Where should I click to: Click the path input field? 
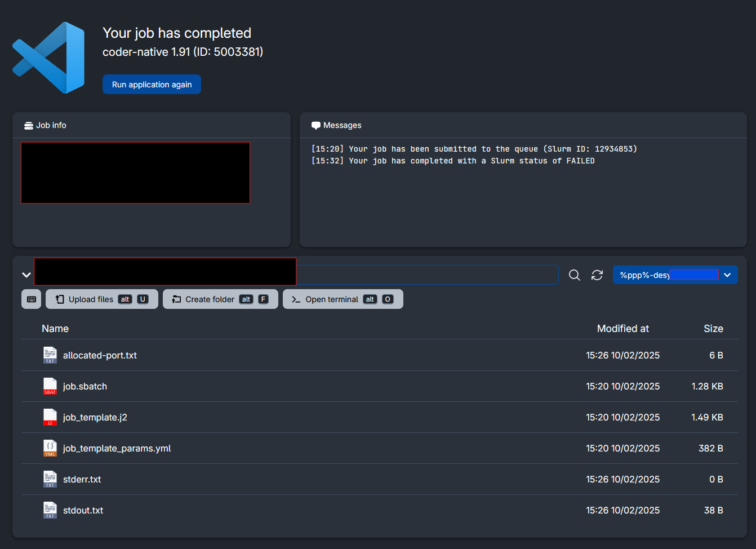(x=427, y=275)
